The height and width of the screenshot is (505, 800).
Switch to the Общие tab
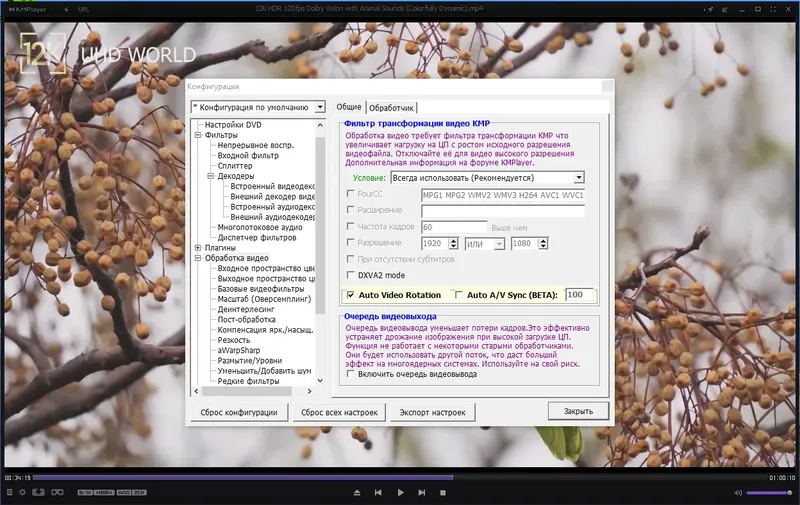tap(349, 107)
